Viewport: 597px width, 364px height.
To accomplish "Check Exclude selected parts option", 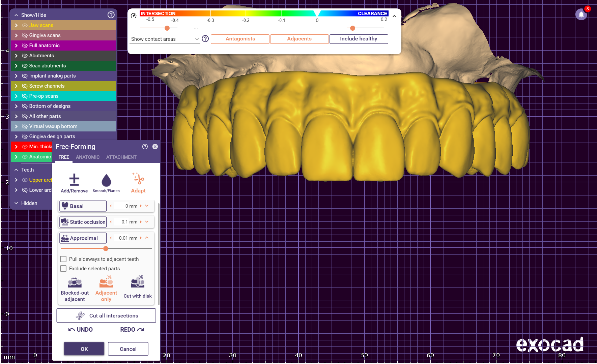I will [63, 269].
